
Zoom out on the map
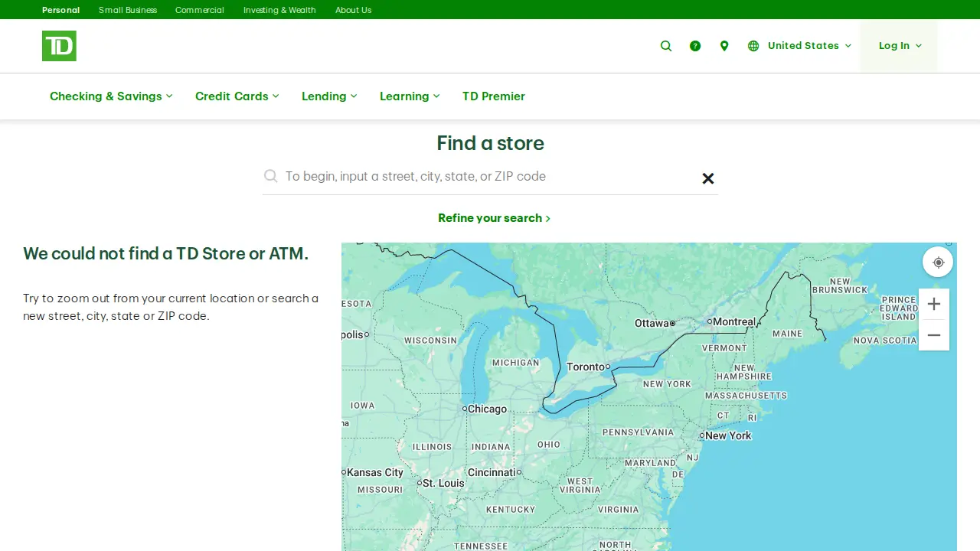click(x=934, y=335)
